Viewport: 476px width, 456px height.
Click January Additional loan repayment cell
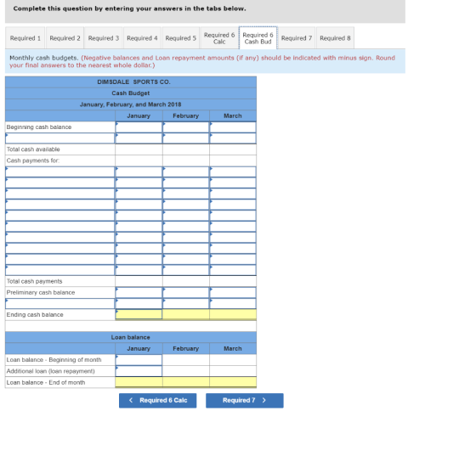pyautogui.click(x=139, y=371)
